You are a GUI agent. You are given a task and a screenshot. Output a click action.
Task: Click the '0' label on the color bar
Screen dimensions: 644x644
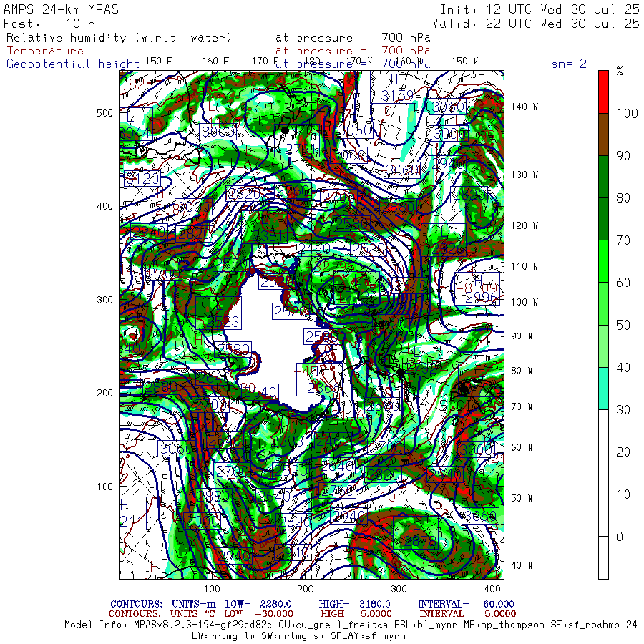(620, 537)
